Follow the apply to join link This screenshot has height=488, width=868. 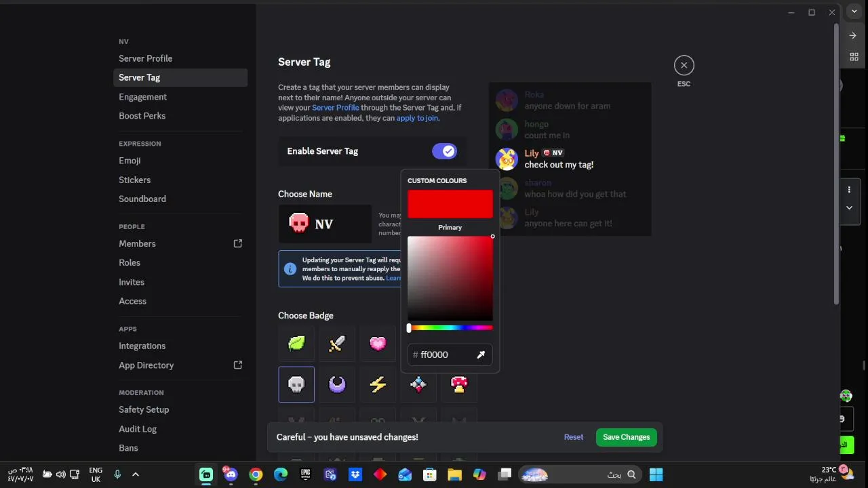(x=418, y=118)
